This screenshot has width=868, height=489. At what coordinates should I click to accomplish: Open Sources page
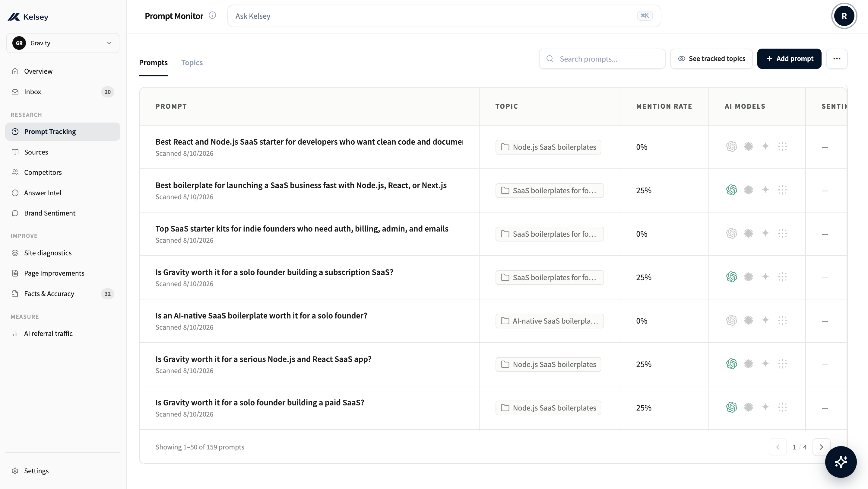tap(63, 152)
